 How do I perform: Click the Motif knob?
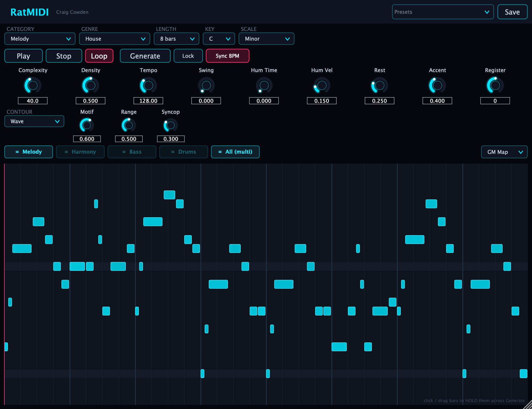87,125
